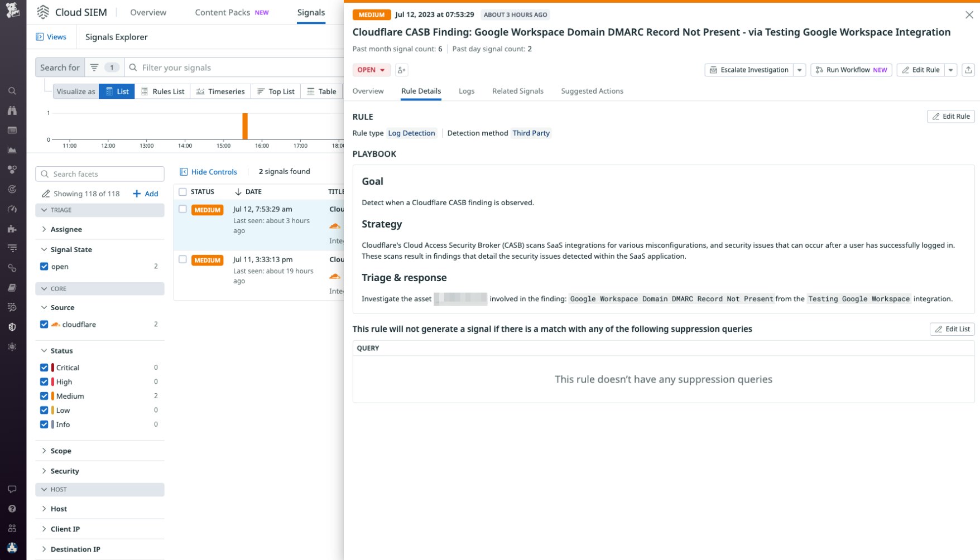Open the Views panel icon
980x560 pixels.
40,37
